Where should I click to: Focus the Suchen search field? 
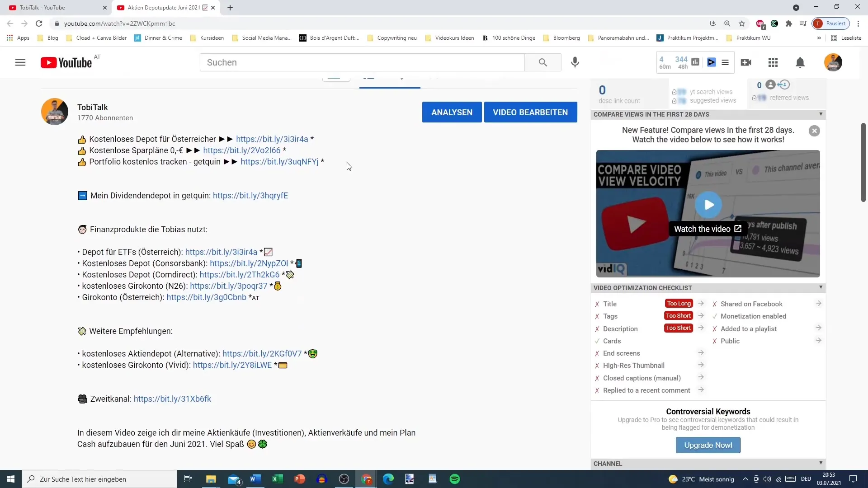point(362,62)
